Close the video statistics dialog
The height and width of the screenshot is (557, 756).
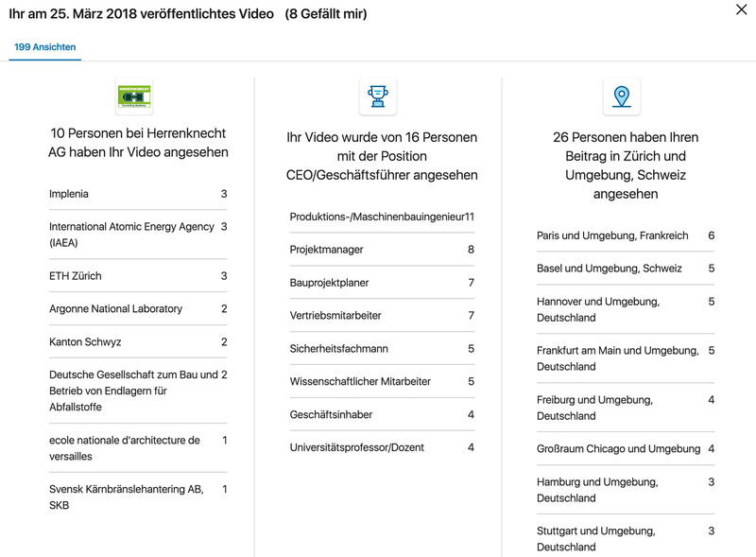(740, 10)
